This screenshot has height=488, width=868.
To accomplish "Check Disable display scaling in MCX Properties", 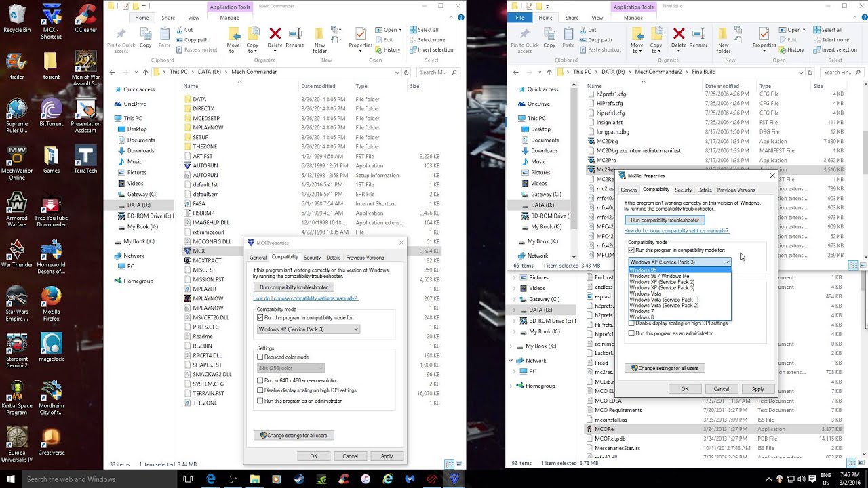I will 260,390.
